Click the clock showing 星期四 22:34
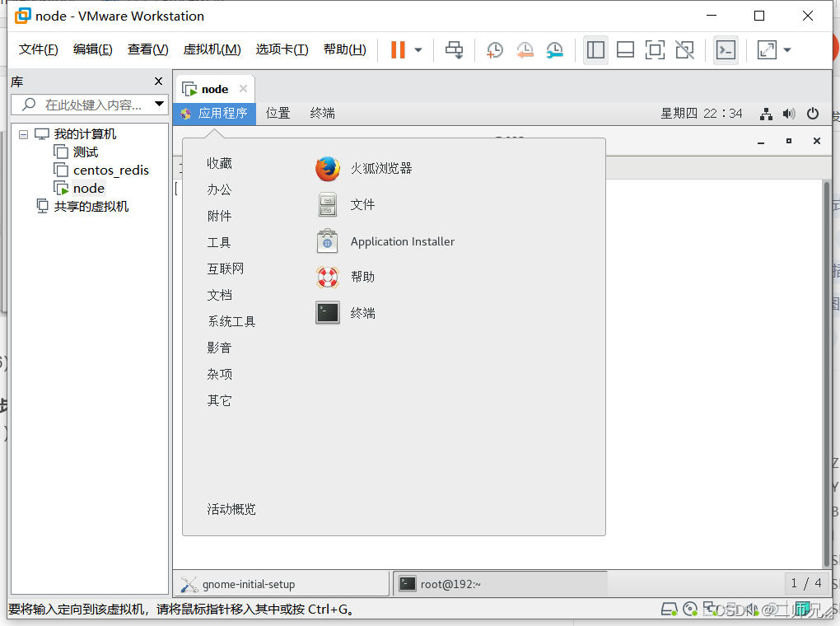This screenshot has width=840, height=626. pyautogui.click(x=702, y=114)
